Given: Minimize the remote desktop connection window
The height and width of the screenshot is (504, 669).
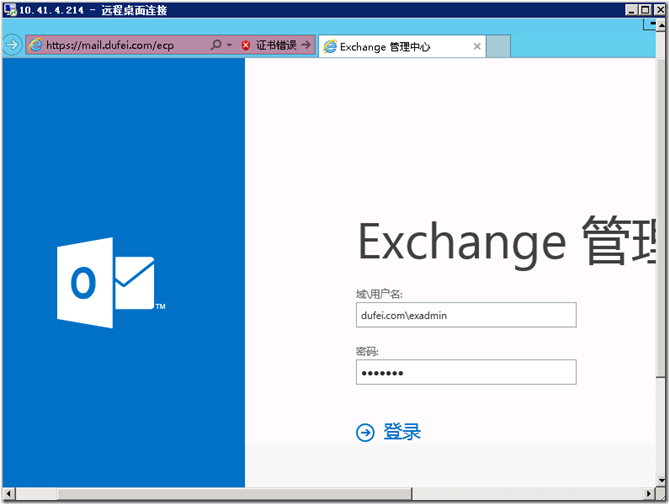Looking at the screenshot, I should click(631, 10).
